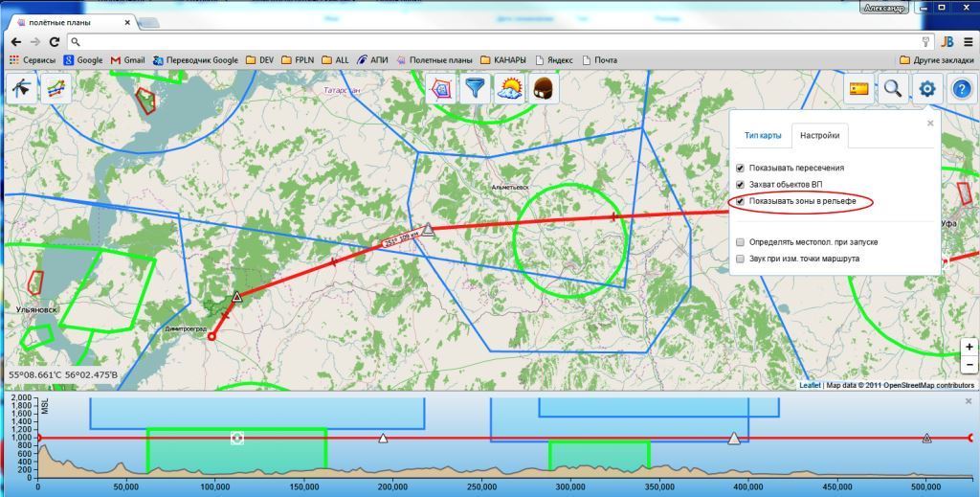980x497 pixels.
Task: Click the airspace zones polygon icon
Action: pos(440,89)
